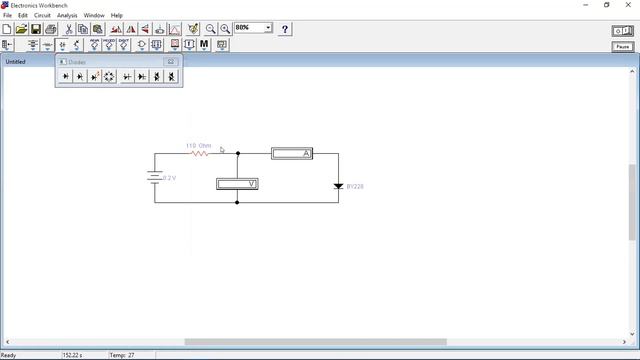Open the Basic components parts bin
Image resolution: width=640 pixels, height=360 pixels.
tap(47, 45)
